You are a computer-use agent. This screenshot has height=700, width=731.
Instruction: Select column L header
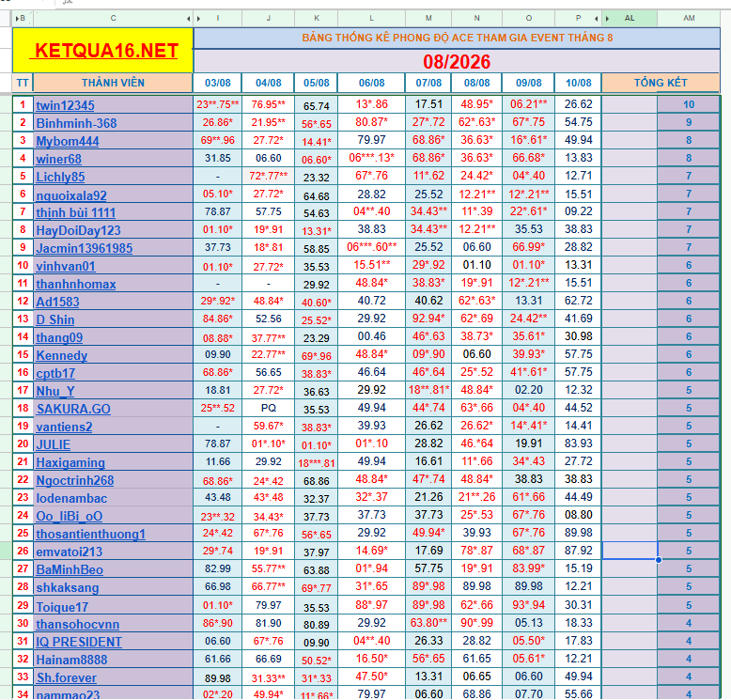[371, 18]
